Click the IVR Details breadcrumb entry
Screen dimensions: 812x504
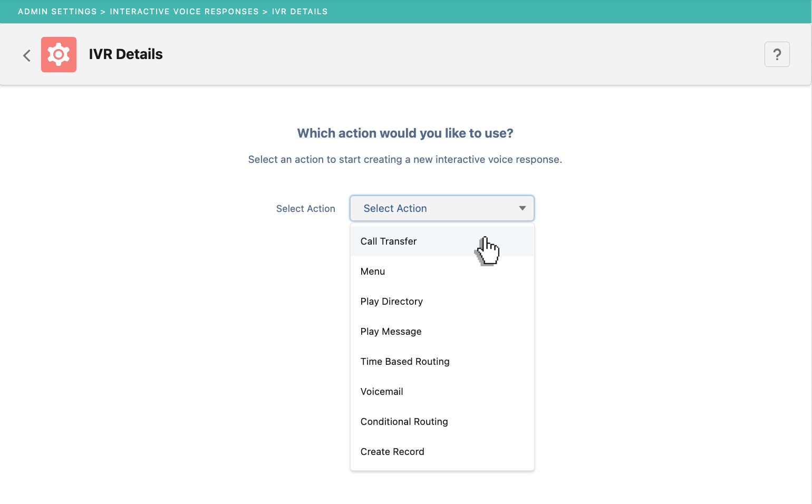(299, 11)
